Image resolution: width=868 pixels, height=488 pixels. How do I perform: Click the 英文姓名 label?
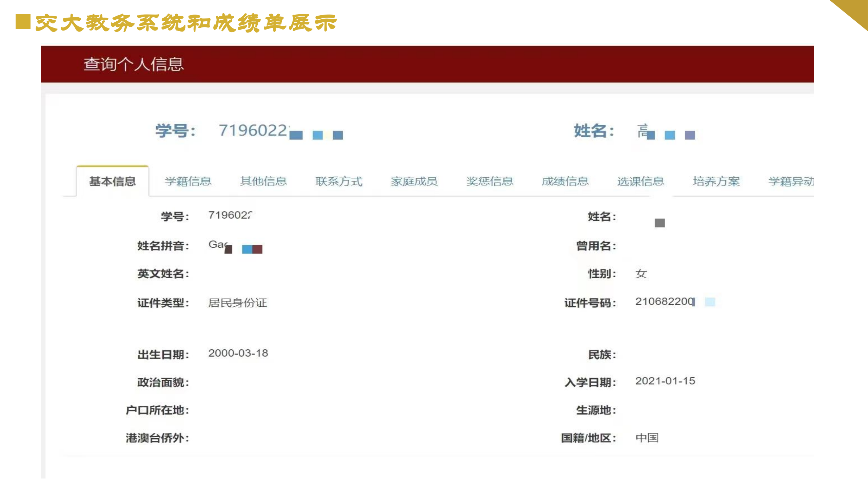pos(163,274)
